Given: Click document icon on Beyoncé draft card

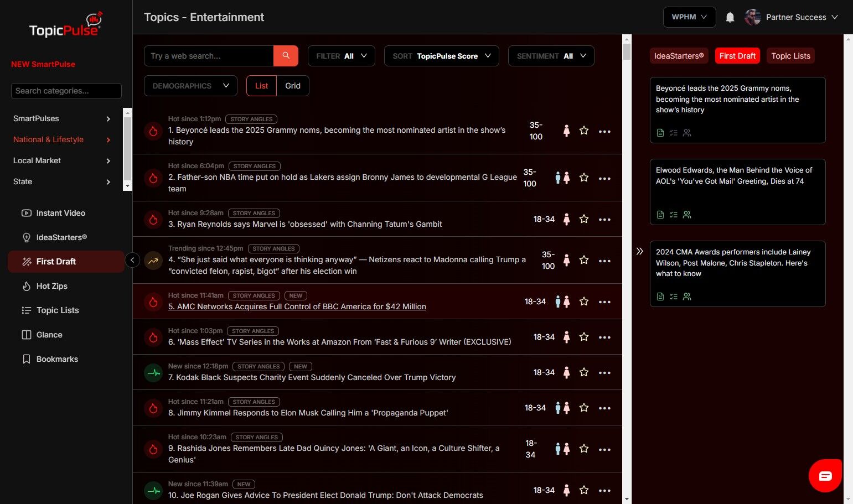Looking at the screenshot, I should tap(660, 133).
